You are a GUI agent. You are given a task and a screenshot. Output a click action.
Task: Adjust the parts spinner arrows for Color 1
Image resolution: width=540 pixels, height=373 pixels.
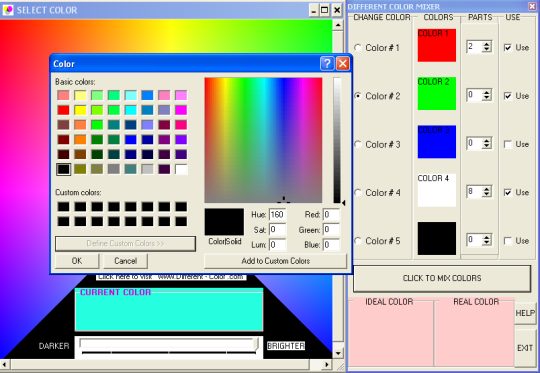(487, 47)
